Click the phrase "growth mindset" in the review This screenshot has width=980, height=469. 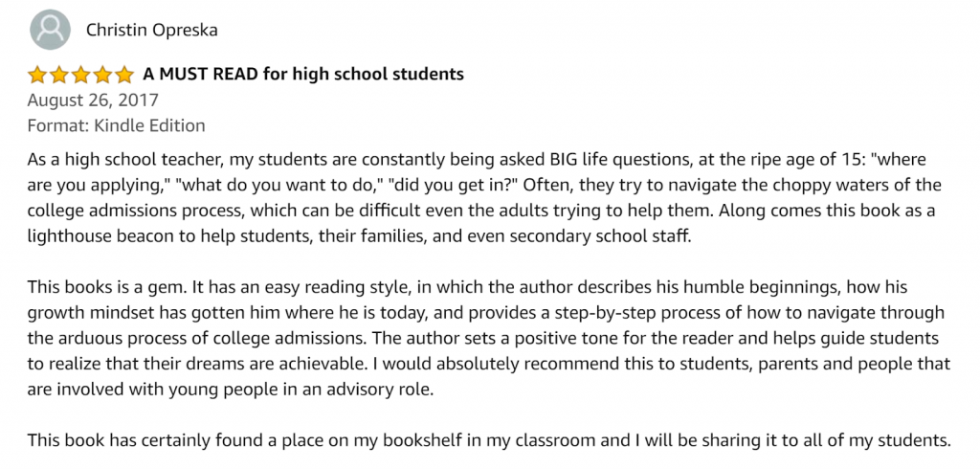[x=83, y=312]
